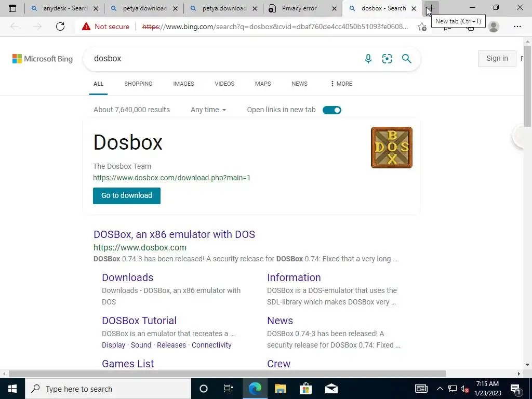Click the magnifier search button in Bing
The width and height of the screenshot is (532, 399).
tap(406, 59)
